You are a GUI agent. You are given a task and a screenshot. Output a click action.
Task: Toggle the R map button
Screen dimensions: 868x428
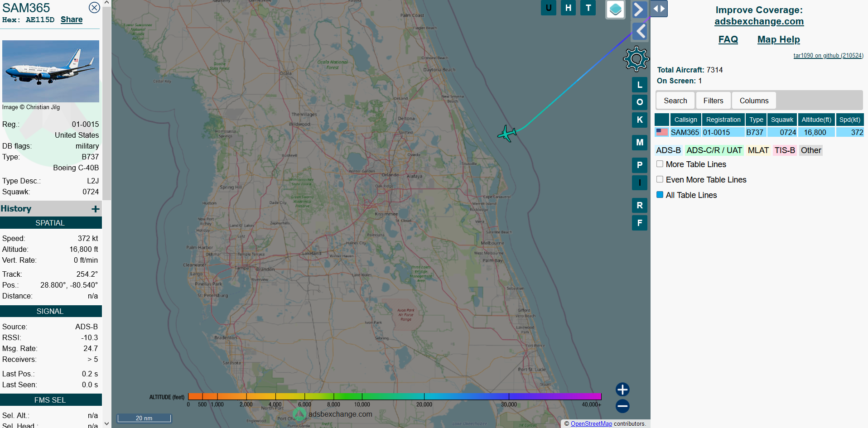click(640, 205)
